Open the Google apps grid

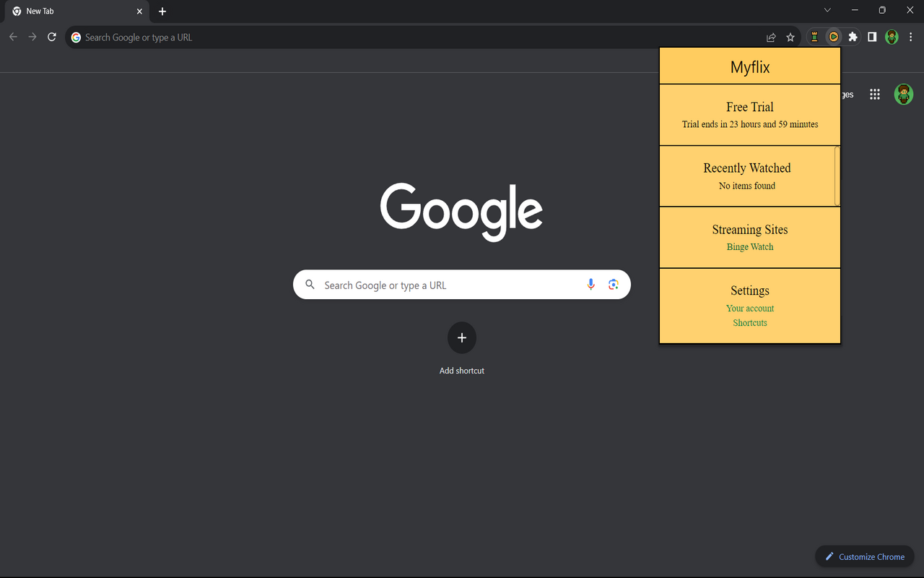pos(875,94)
